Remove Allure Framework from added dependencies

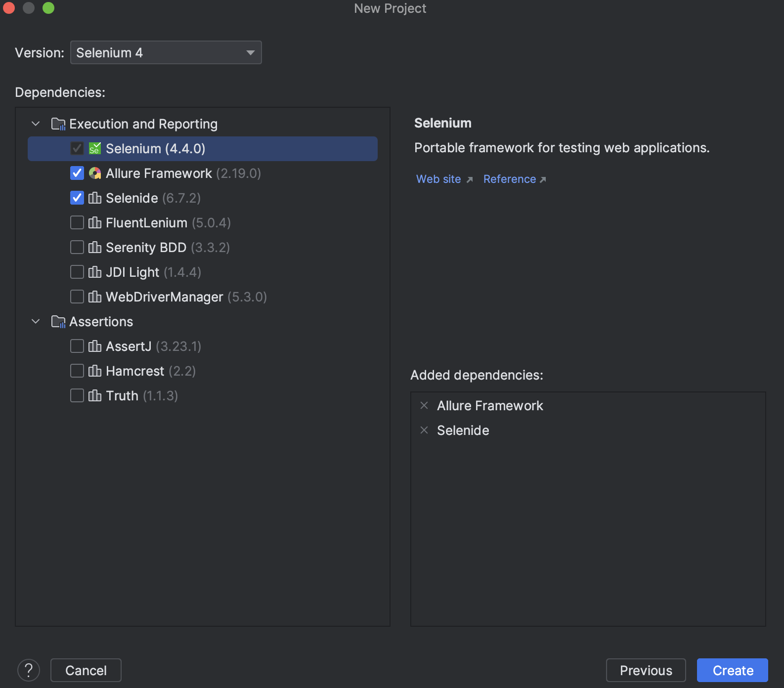[x=424, y=406]
